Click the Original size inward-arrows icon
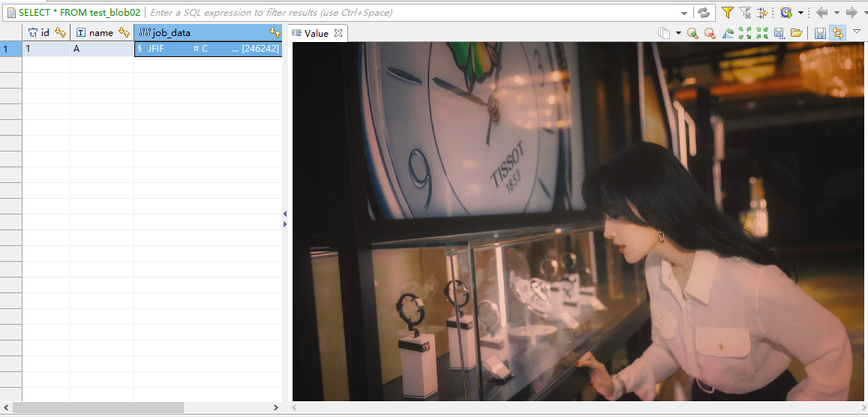The image size is (868, 417). pyautogui.click(x=762, y=33)
